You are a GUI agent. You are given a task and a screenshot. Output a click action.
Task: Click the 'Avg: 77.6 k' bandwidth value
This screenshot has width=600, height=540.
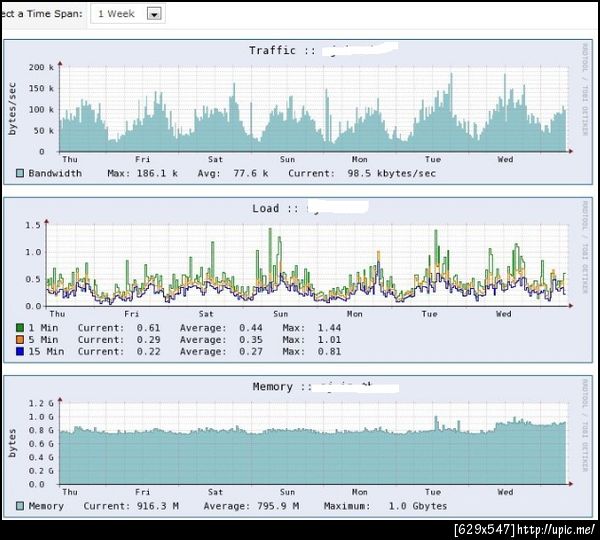point(233,173)
